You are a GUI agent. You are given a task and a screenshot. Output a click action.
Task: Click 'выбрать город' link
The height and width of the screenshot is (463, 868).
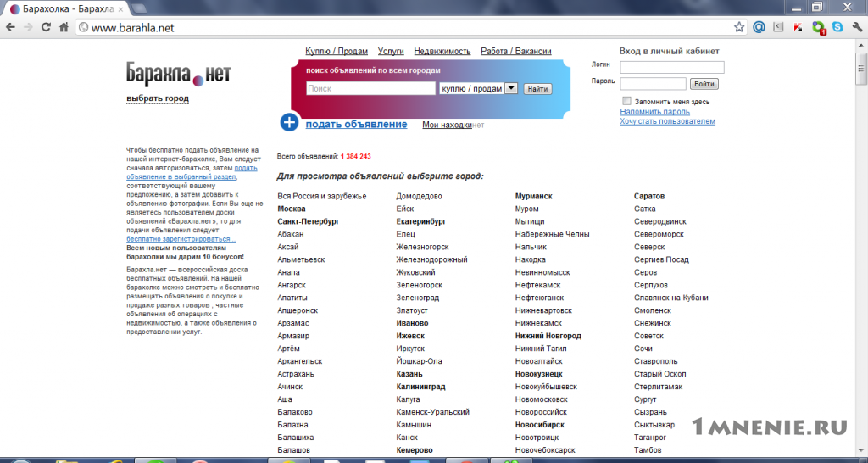coord(158,98)
